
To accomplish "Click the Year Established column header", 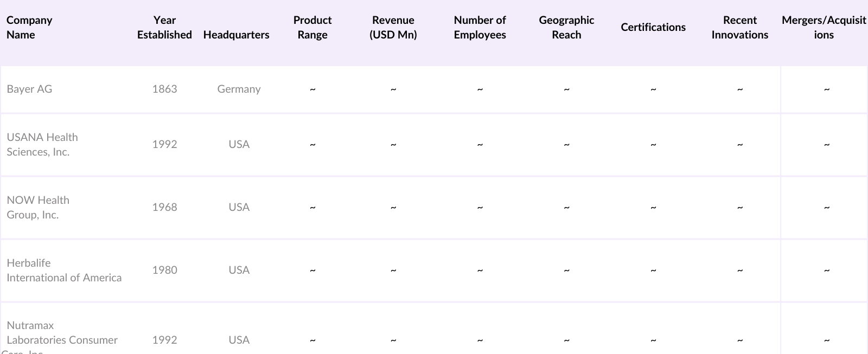I will (x=164, y=27).
